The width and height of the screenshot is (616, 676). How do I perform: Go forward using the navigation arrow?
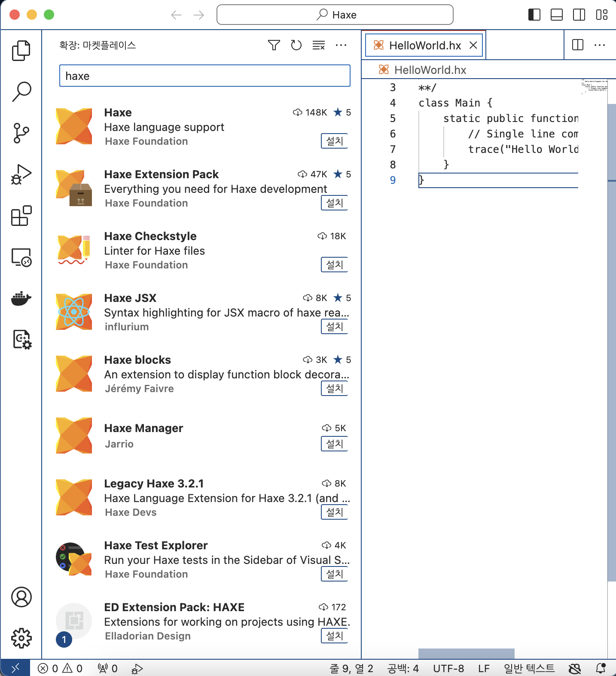click(199, 15)
